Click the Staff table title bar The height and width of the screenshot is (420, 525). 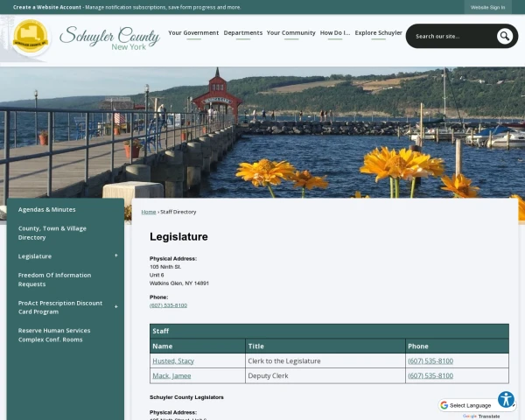329,331
